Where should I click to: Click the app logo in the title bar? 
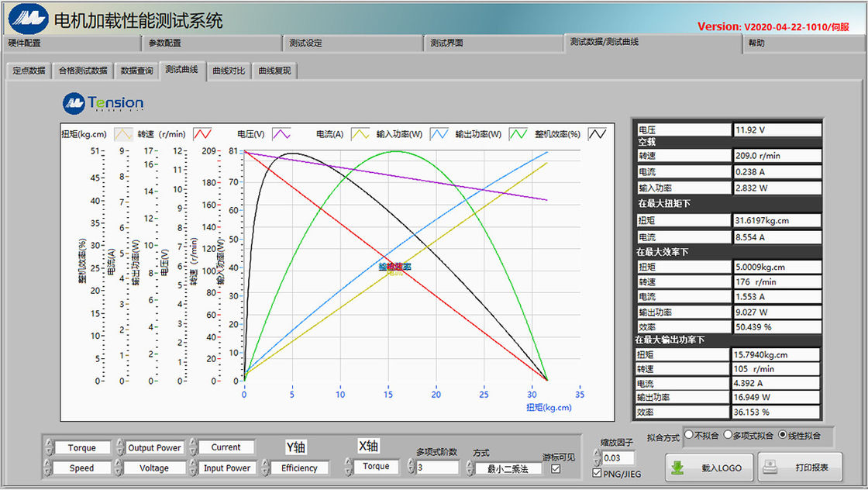[x=28, y=18]
